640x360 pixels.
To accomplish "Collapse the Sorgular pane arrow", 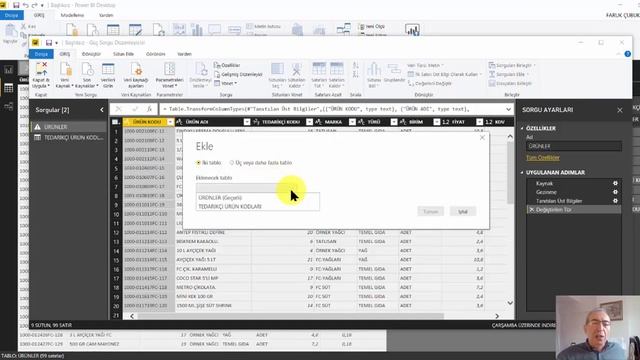I will point(102,110).
